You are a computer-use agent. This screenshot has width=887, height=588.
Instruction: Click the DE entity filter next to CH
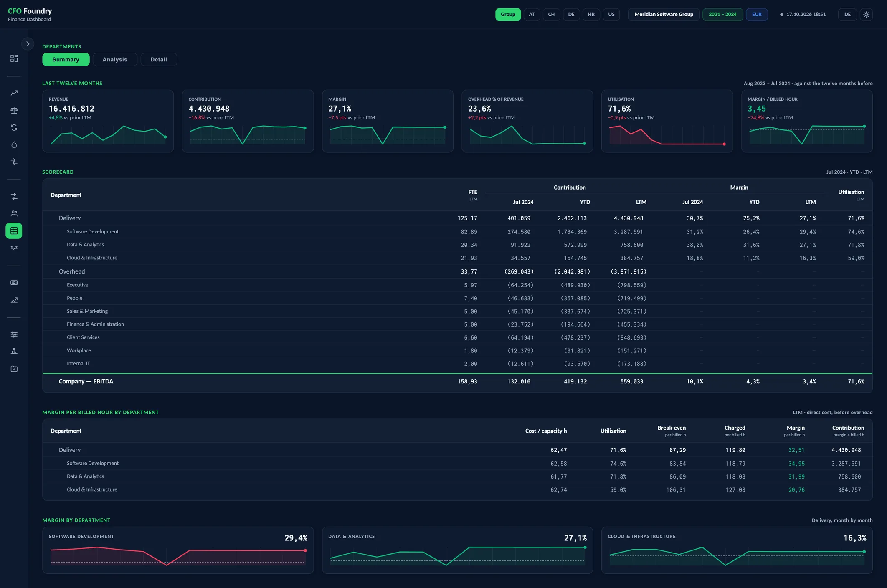(571, 14)
